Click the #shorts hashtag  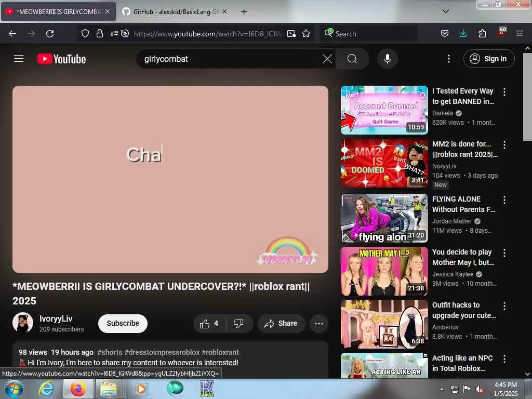tap(110, 352)
